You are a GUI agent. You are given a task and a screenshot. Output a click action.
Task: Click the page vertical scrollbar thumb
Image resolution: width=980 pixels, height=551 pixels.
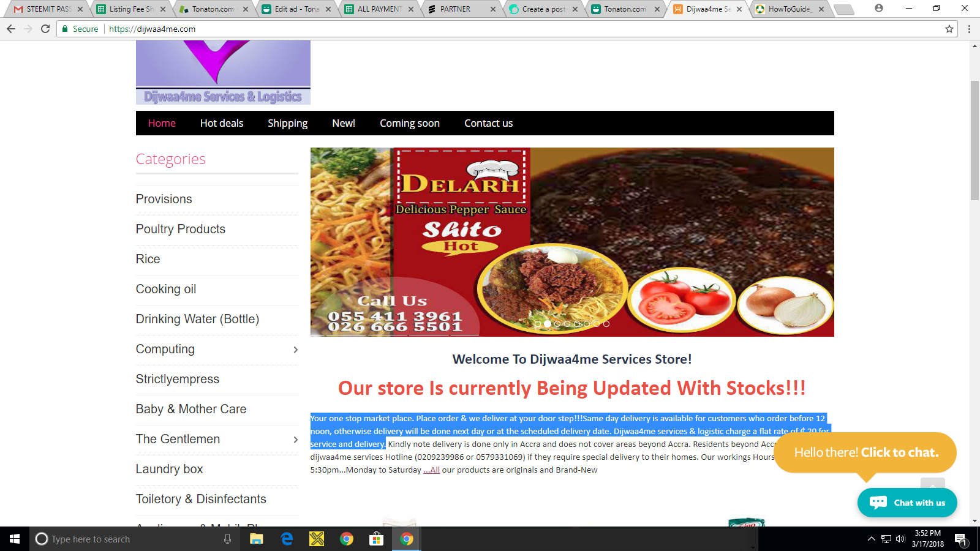tap(974, 140)
